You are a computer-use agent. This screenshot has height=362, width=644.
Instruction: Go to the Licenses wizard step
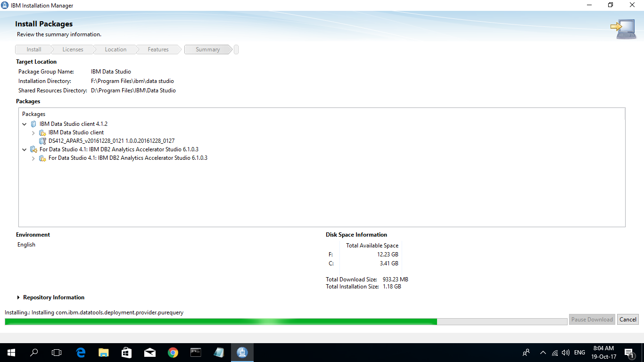73,49
